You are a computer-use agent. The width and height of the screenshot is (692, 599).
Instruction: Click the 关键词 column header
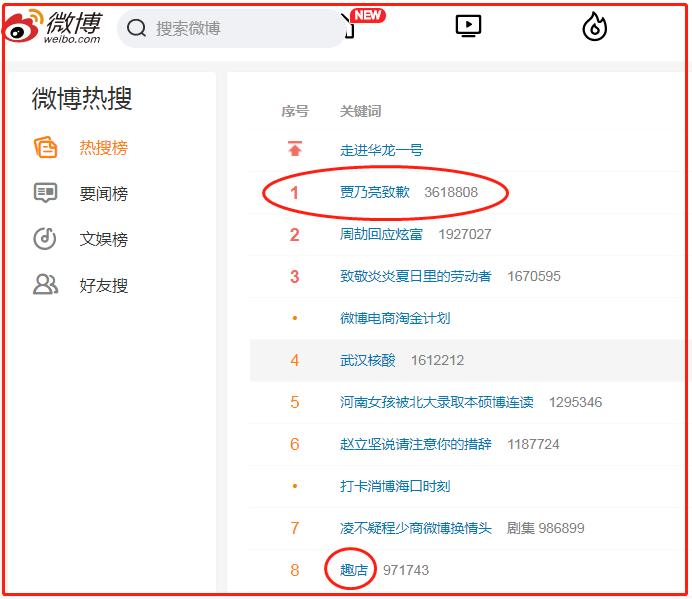coord(361,111)
